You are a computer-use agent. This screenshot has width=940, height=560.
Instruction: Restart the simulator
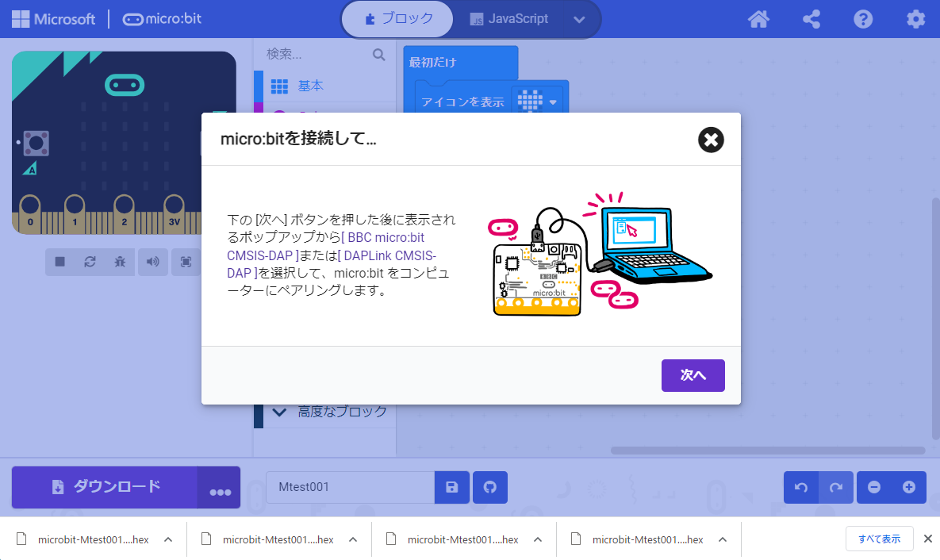(x=90, y=262)
